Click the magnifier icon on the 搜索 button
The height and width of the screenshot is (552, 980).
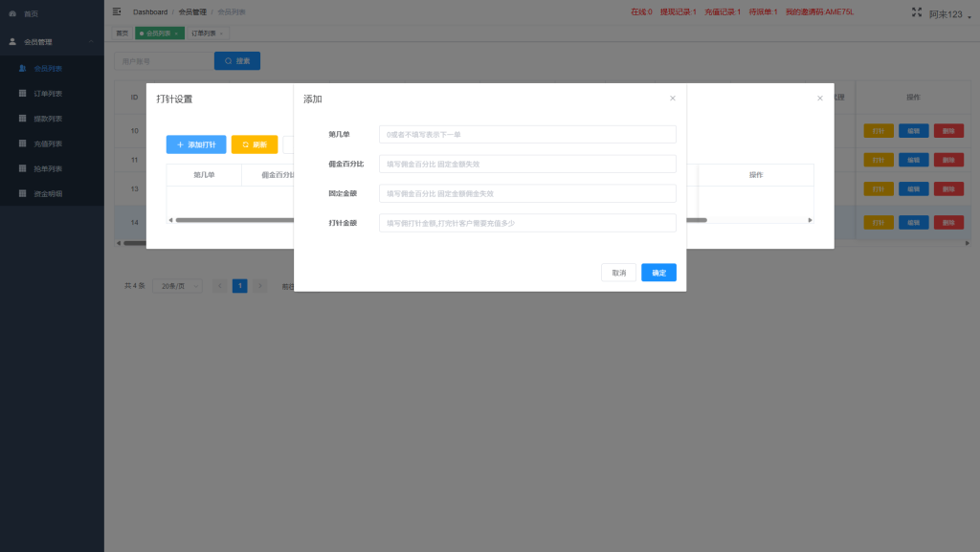click(227, 60)
